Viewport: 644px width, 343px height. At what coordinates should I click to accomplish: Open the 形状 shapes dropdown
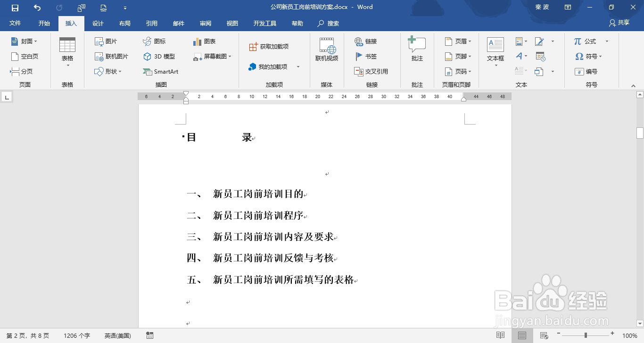(110, 72)
